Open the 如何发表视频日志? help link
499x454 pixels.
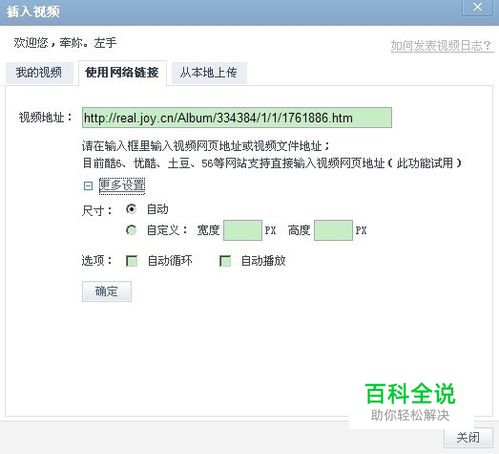[x=442, y=46]
